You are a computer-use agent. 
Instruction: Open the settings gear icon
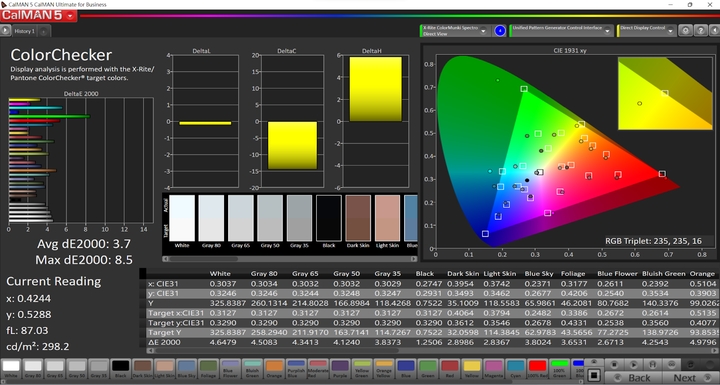click(x=686, y=31)
